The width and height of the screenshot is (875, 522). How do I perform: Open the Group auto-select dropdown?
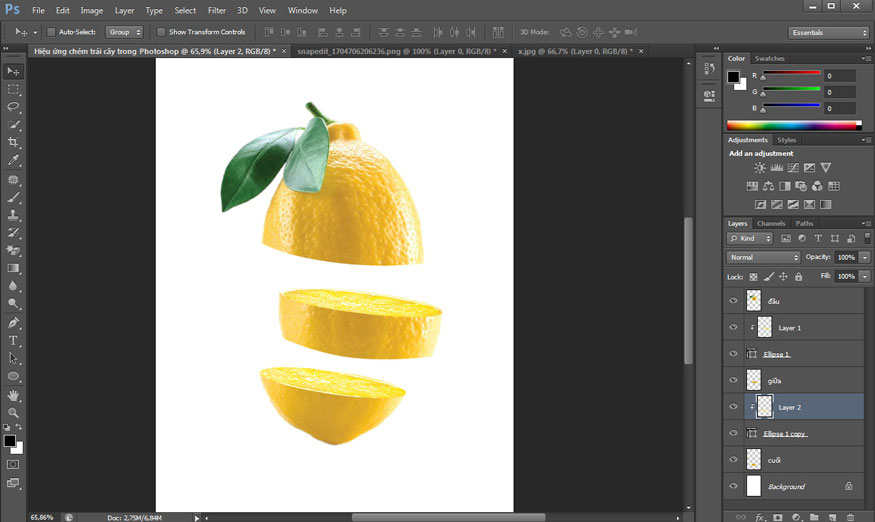pos(124,32)
